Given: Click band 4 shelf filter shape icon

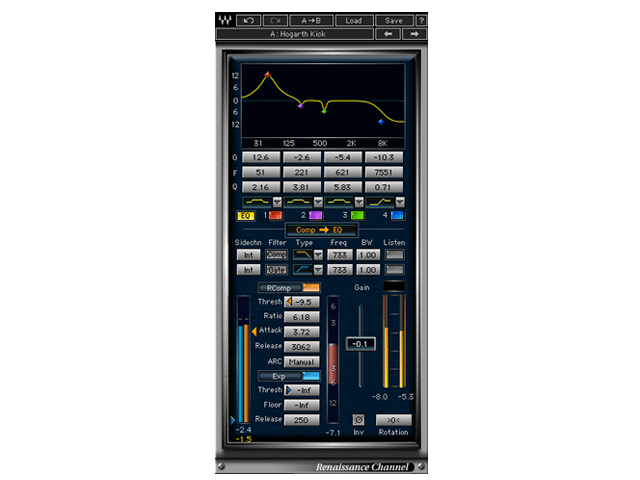Looking at the screenshot, I should click(380, 202).
